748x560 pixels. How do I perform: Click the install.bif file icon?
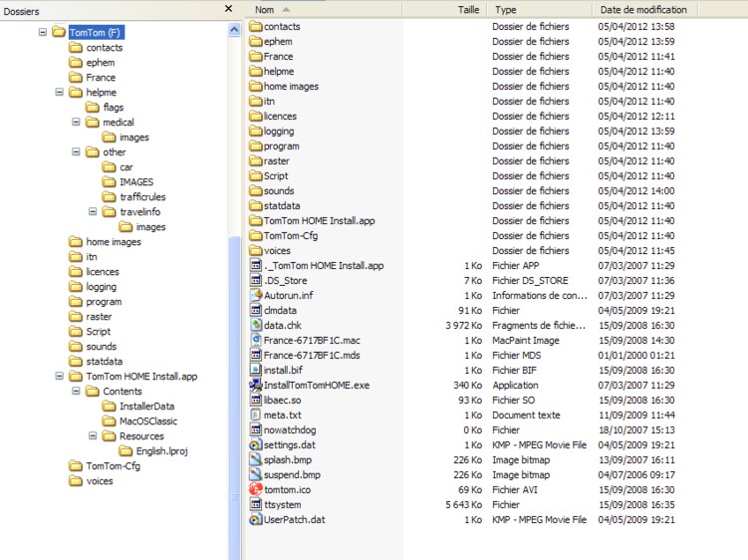tap(256, 370)
